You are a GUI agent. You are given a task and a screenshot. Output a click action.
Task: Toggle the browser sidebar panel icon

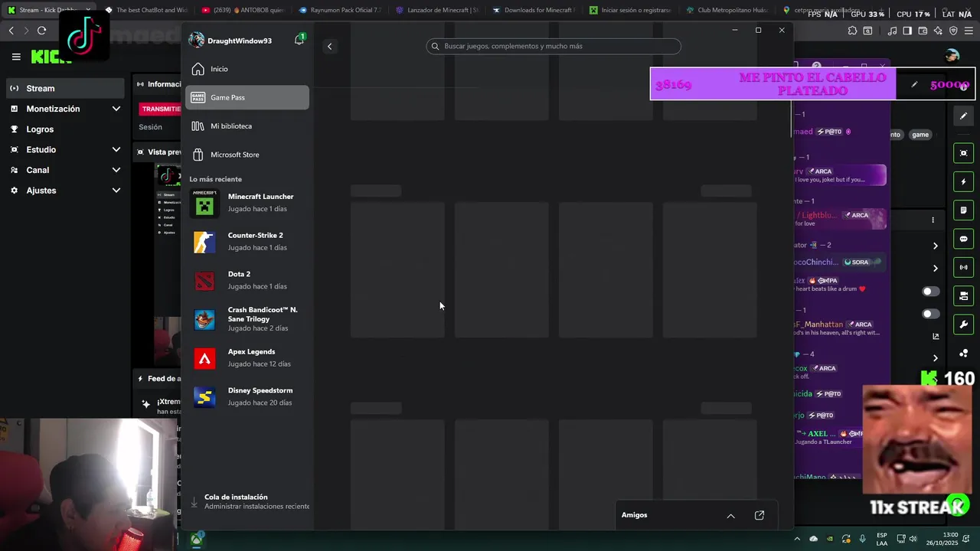(x=907, y=31)
